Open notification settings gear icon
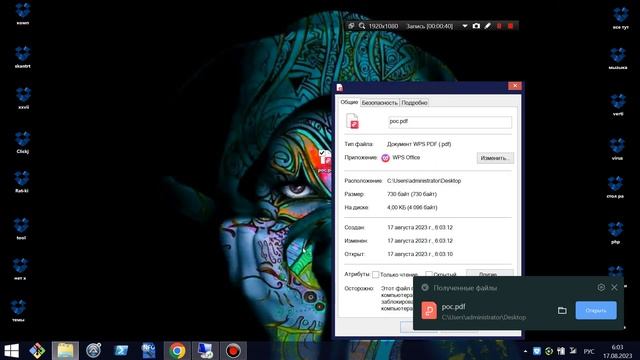This screenshot has width=640, height=360. tap(601, 287)
